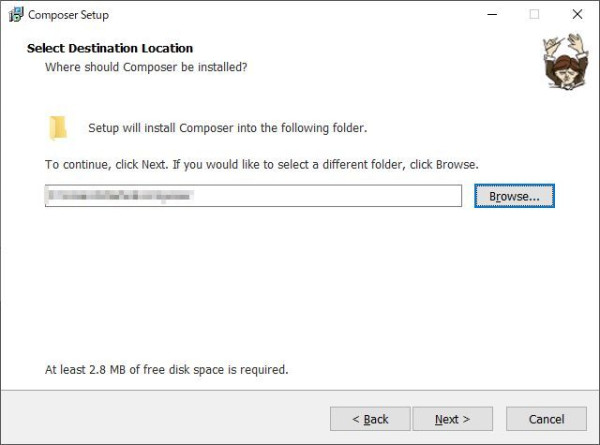Cancel the Composer installation
Viewport: 600px width, 445px height.
point(546,419)
